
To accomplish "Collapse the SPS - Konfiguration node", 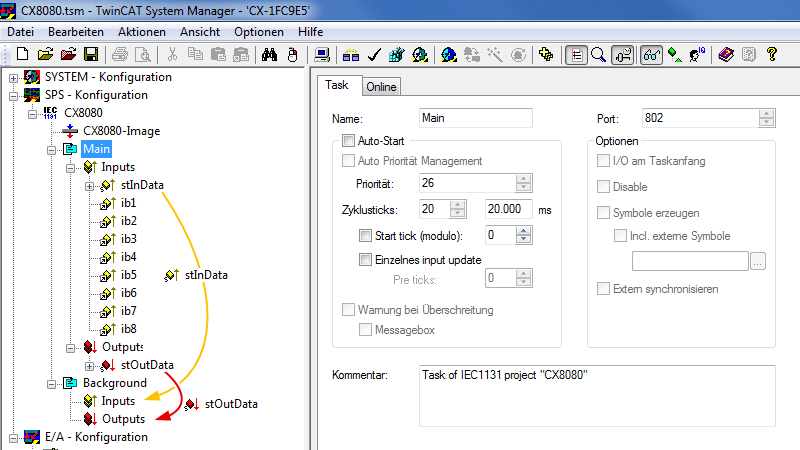I will pos(13,95).
